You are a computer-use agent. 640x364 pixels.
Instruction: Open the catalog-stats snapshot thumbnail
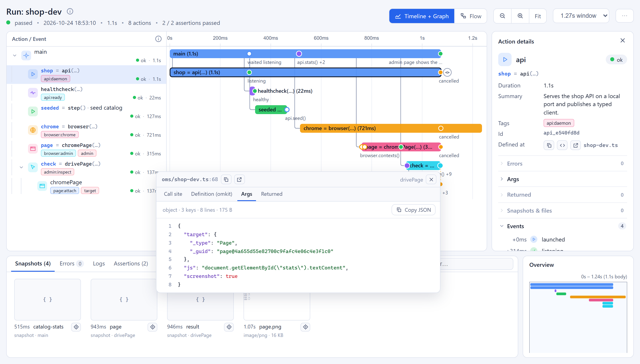[x=47, y=299]
